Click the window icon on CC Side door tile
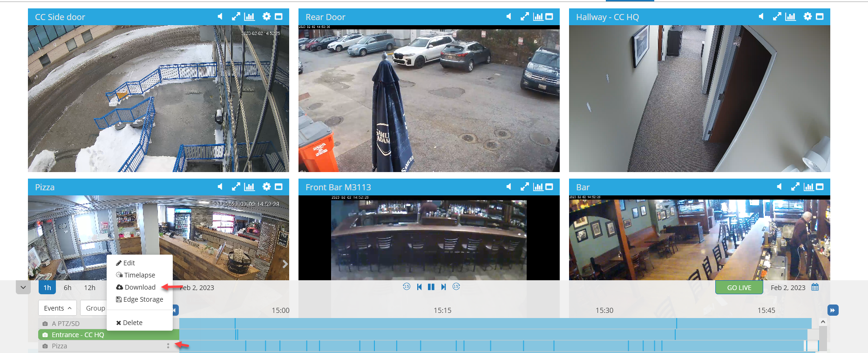 click(x=278, y=17)
